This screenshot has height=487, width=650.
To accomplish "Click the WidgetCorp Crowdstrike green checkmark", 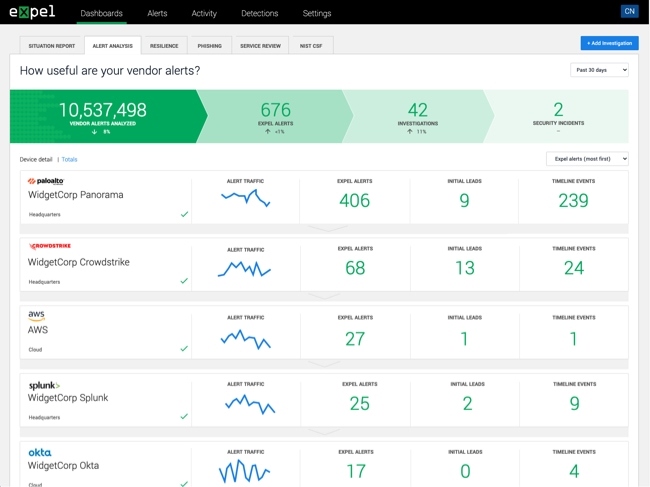I will [x=184, y=281].
